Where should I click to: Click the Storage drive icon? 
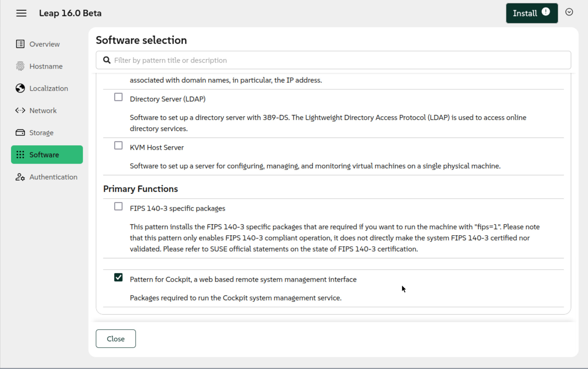click(20, 133)
